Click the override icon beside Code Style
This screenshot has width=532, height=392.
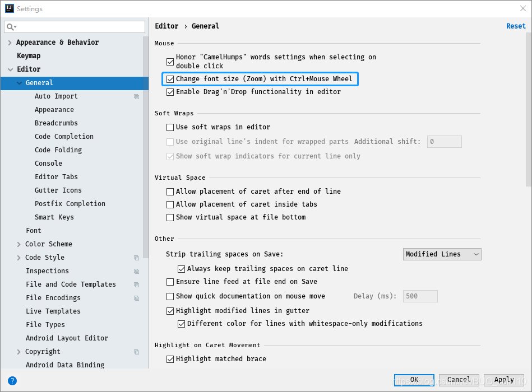[136, 258]
